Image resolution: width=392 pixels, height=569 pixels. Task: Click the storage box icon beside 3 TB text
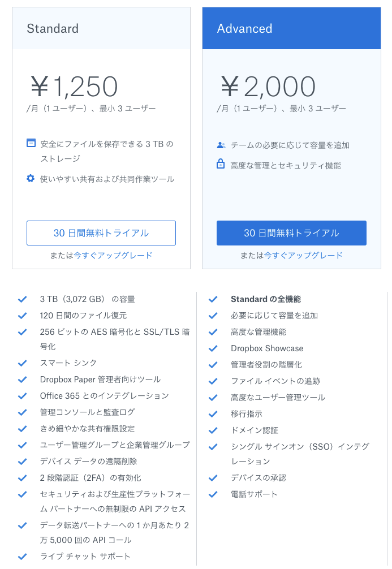pyautogui.click(x=31, y=143)
